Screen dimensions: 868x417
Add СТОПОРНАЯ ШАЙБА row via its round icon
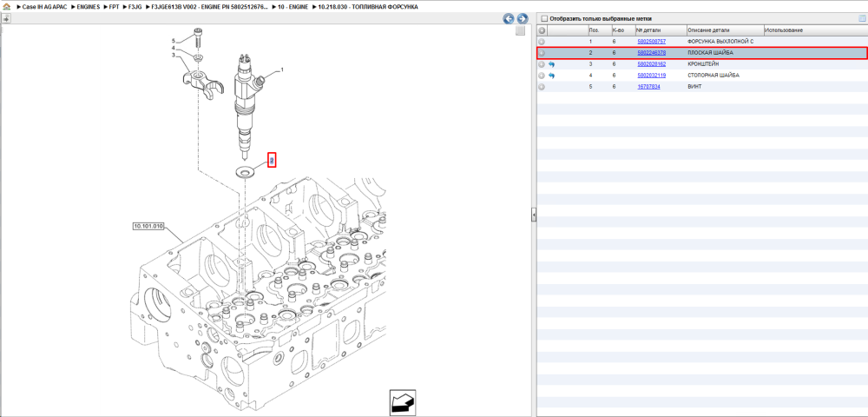(542, 76)
